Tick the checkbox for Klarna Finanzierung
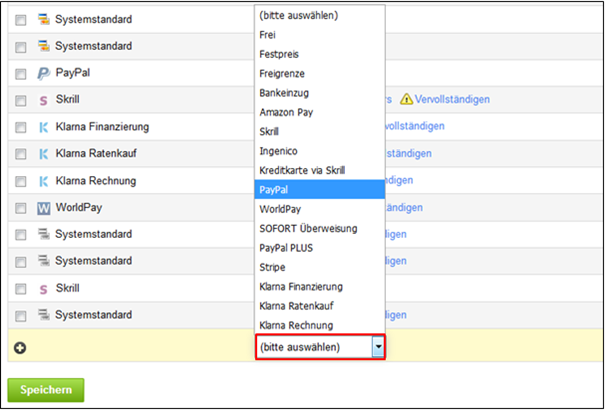Viewport: 605px width, 410px height. pos(20,127)
